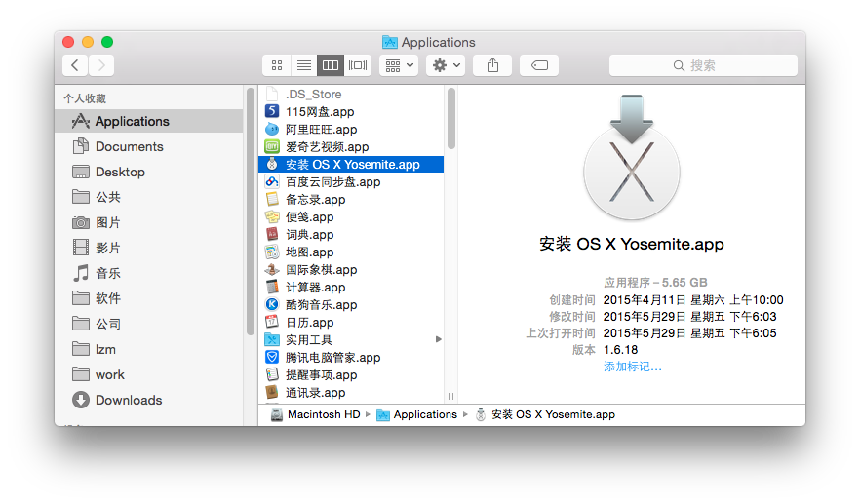Go forward with the right arrow
The height and width of the screenshot is (504, 860).
click(101, 65)
